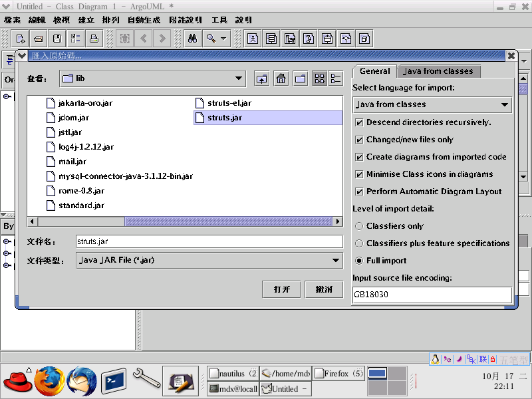Switch file chooser to list view
This screenshot has height=399, width=532.
(320, 78)
